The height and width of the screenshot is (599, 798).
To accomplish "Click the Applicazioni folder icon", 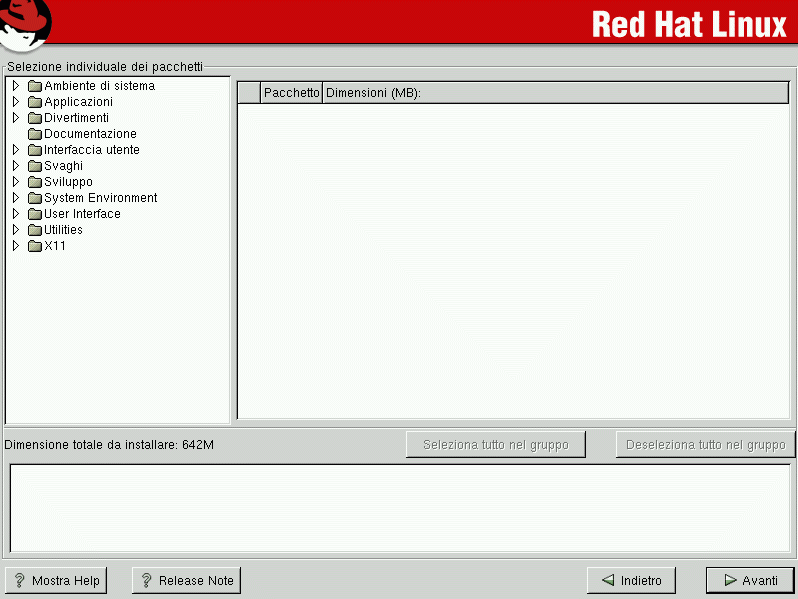I will click(x=35, y=102).
